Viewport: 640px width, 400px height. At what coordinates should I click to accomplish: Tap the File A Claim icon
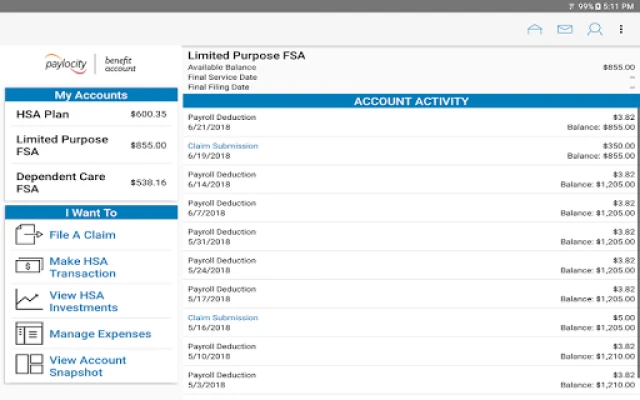pyautogui.click(x=29, y=235)
